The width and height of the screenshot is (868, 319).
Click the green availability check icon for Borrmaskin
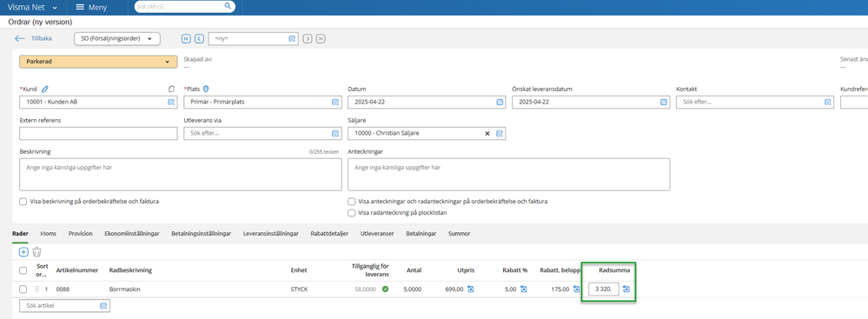[385, 289]
